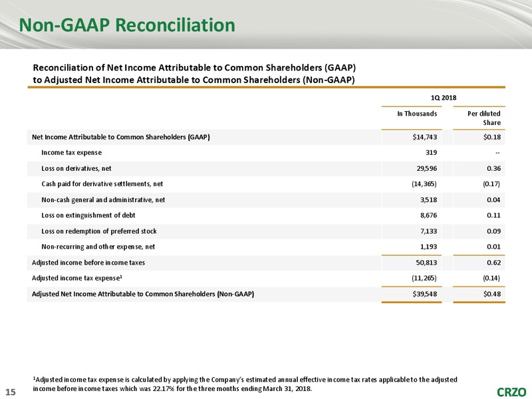Screen dimensions: 532x399
Task: Click the (0.14) per share value
Action: click(x=491, y=278)
